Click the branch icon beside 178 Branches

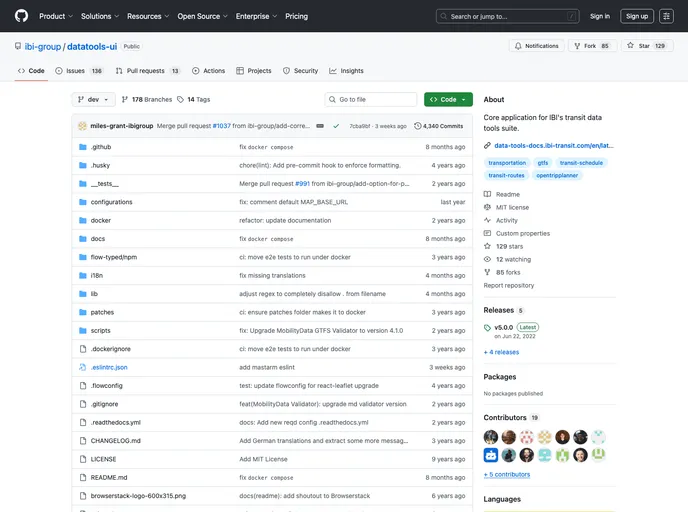(125, 100)
